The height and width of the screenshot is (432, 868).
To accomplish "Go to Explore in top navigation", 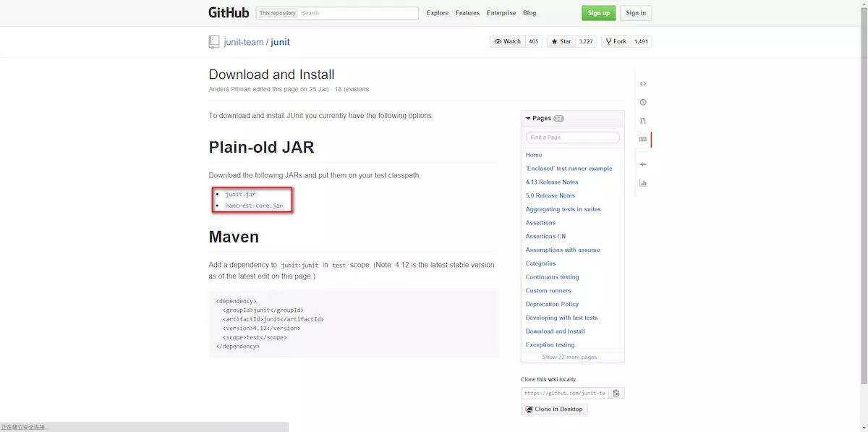I will pyautogui.click(x=438, y=13).
